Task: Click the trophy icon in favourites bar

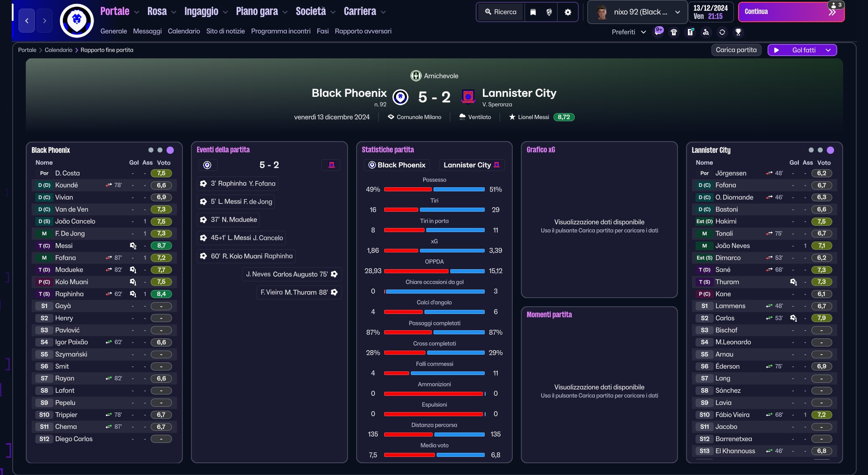Action: (x=738, y=32)
